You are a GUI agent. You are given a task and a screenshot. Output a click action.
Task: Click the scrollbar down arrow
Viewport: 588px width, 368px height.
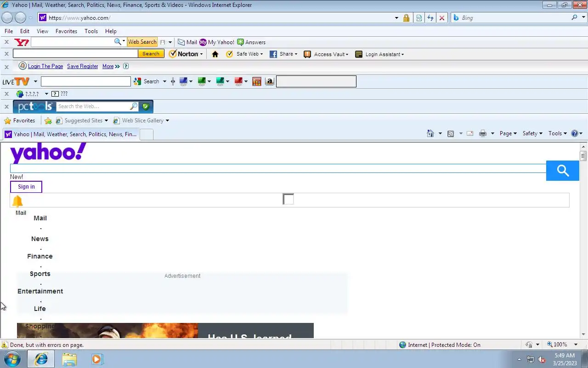583,334
